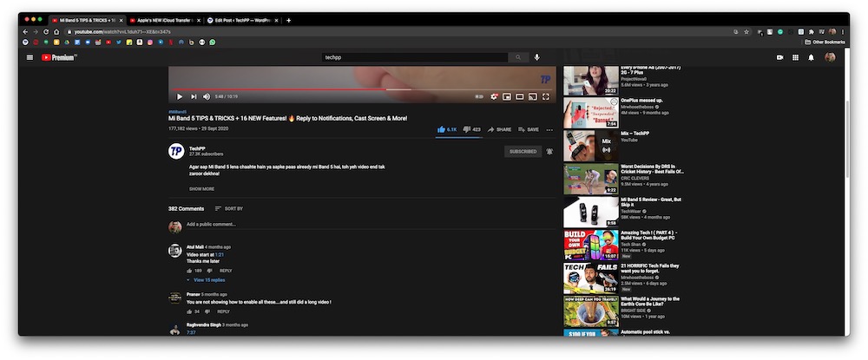
Task: Like Pranav's comment
Action: tap(189, 312)
